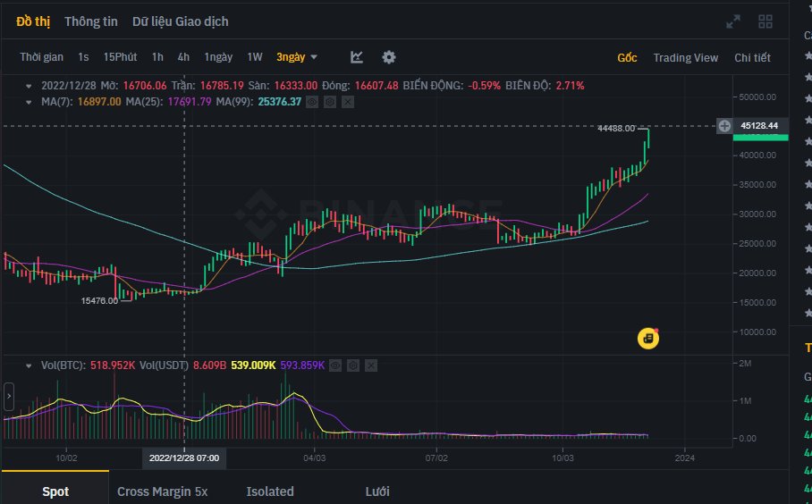The width and height of the screenshot is (812, 504).
Task: Click the 2022/12/28 07:00 time label
Action: click(184, 458)
